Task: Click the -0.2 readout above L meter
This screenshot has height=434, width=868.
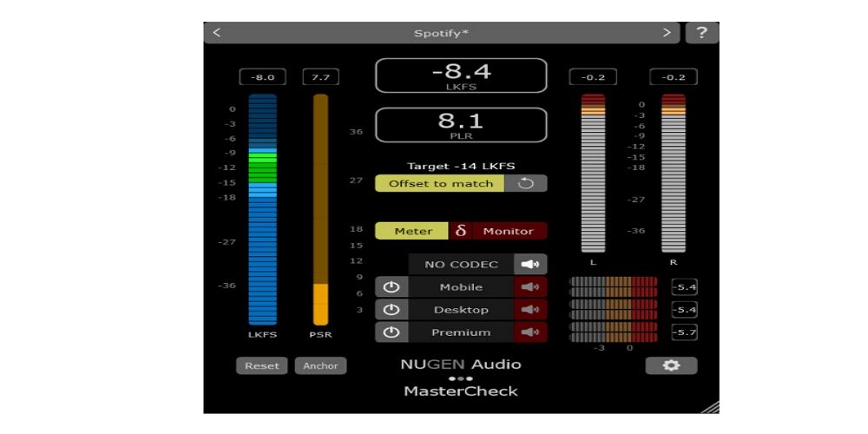Action: click(593, 77)
